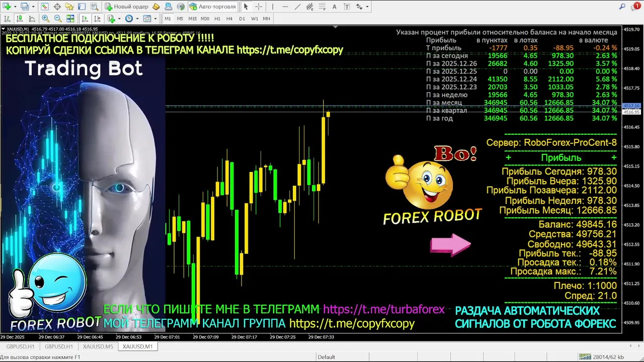The width and height of the screenshot is (644, 362).
Task: Switch chart to line chart style
Action: (x=32, y=19)
